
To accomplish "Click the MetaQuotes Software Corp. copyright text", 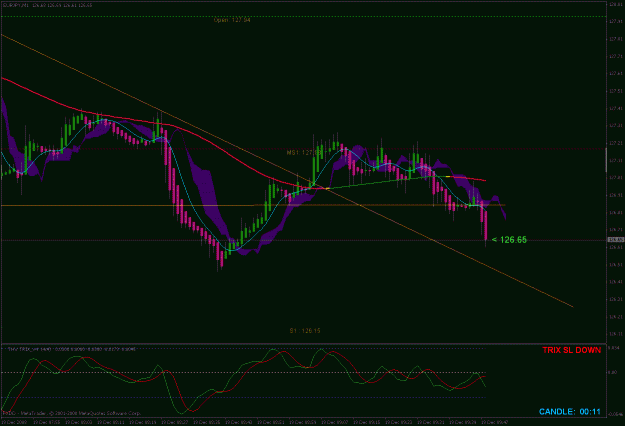I will (x=72, y=413).
